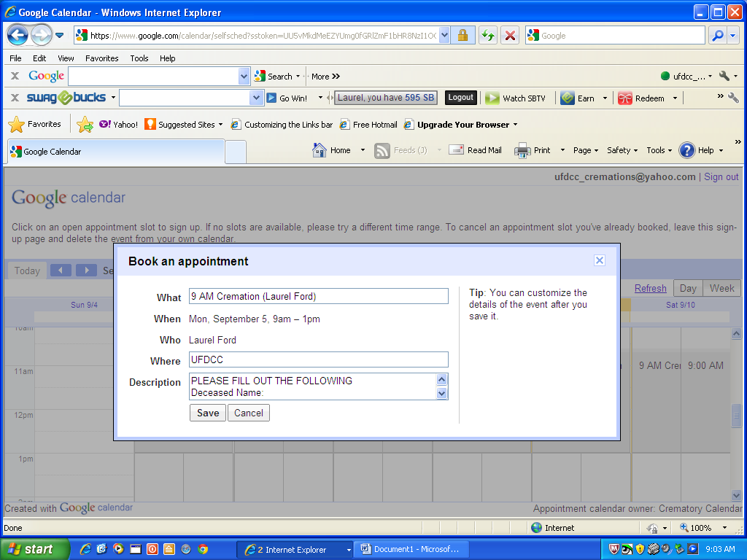
Task: Click the Home icon in command bar
Action: pos(319,150)
